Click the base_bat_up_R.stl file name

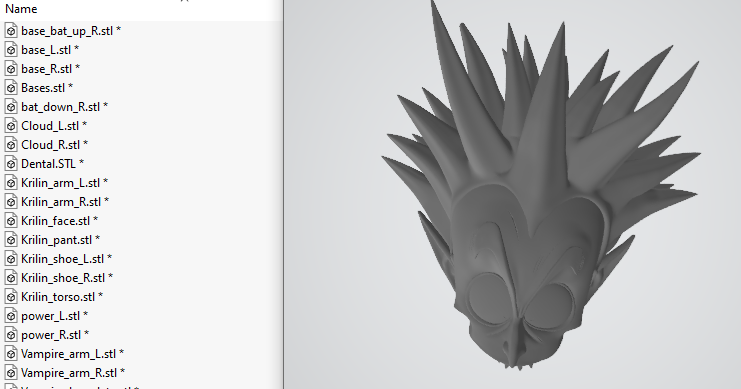click(71, 31)
